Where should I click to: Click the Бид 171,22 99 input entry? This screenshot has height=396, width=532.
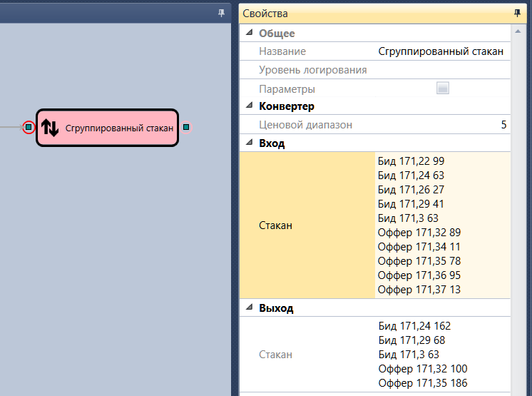(411, 161)
